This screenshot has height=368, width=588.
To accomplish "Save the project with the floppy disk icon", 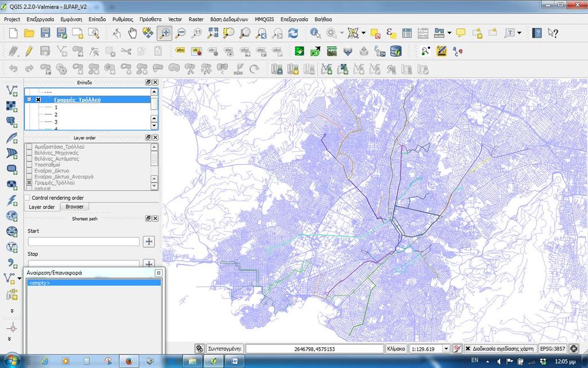I will coord(45,33).
